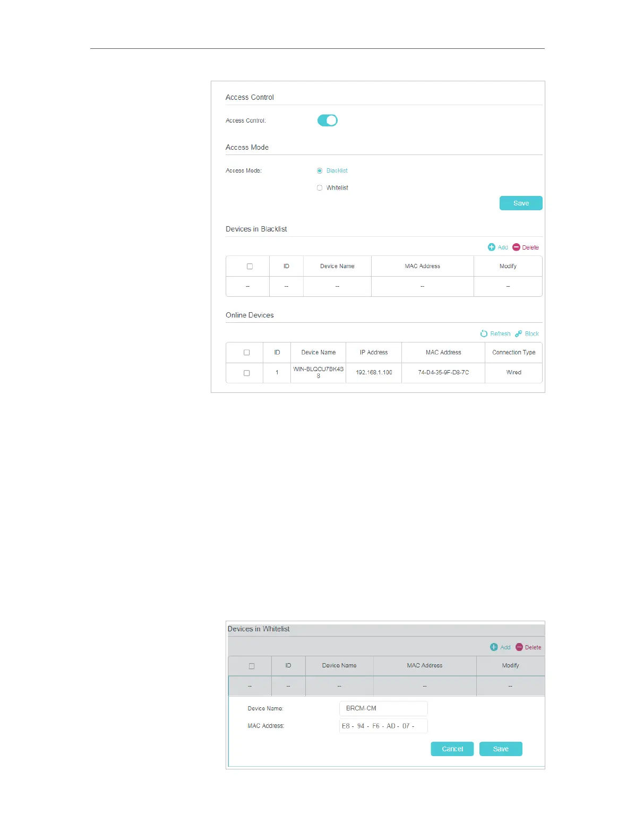Click the Block icon for Online Devices

pos(519,334)
